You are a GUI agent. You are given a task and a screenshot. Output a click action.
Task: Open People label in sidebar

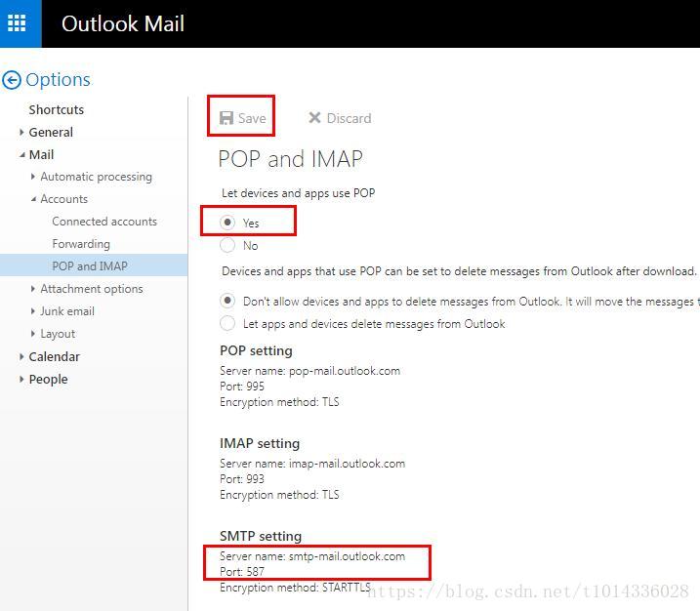click(x=48, y=380)
